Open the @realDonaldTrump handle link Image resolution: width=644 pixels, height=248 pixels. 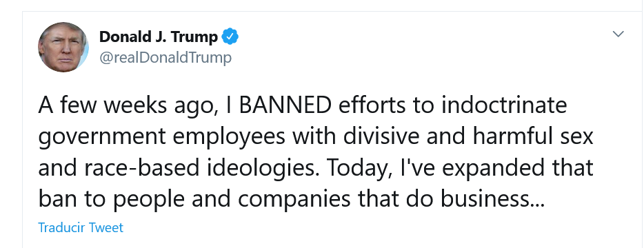pos(165,57)
